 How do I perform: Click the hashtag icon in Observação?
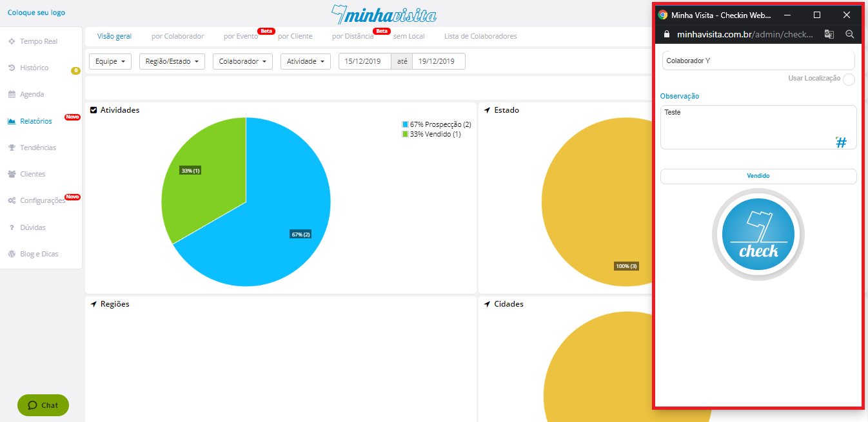tap(841, 142)
